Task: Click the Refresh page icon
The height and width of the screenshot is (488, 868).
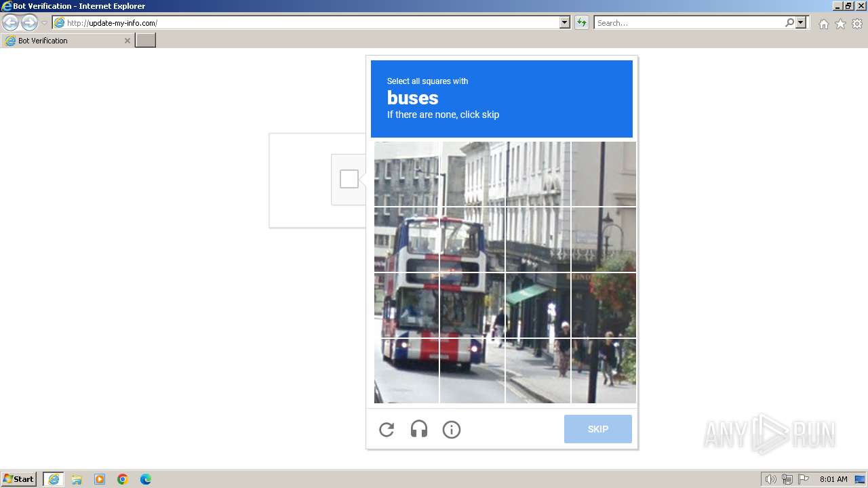Action: click(582, 23)
